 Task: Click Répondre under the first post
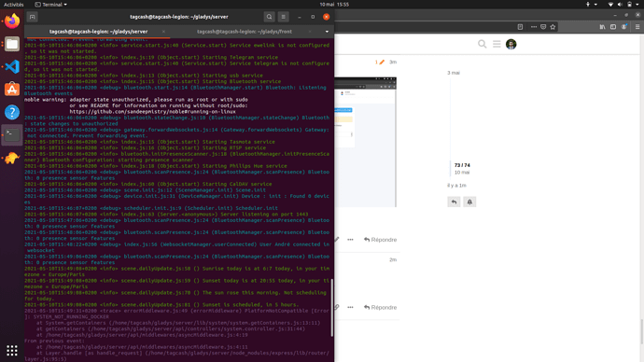pos(380,240)
